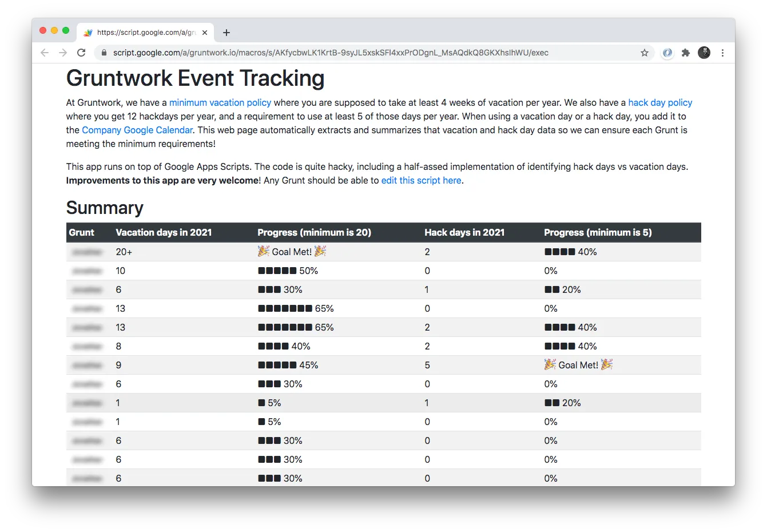Click the 'Grunt' column header
Image resolution: width=767 pixels, height=532 pixels.
(x=81, y=232)
